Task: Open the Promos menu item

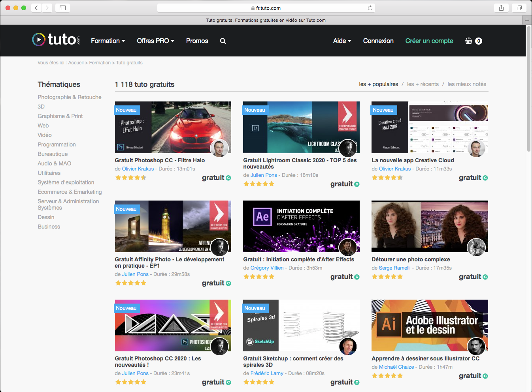Action: pyautogui.click(x=197, y=41)
